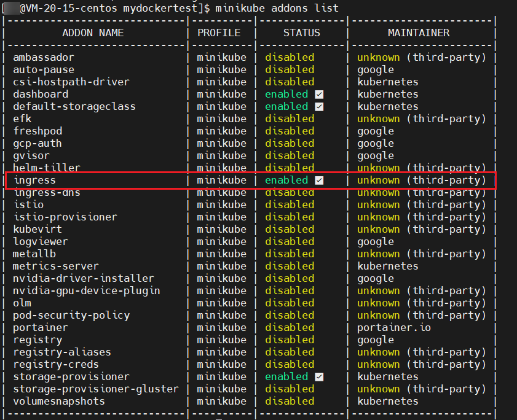Click the 'enabled' status in default-storageclass row
Image resolution: width=517 pixels, height=420 pixels.
[x=286, y=106]
